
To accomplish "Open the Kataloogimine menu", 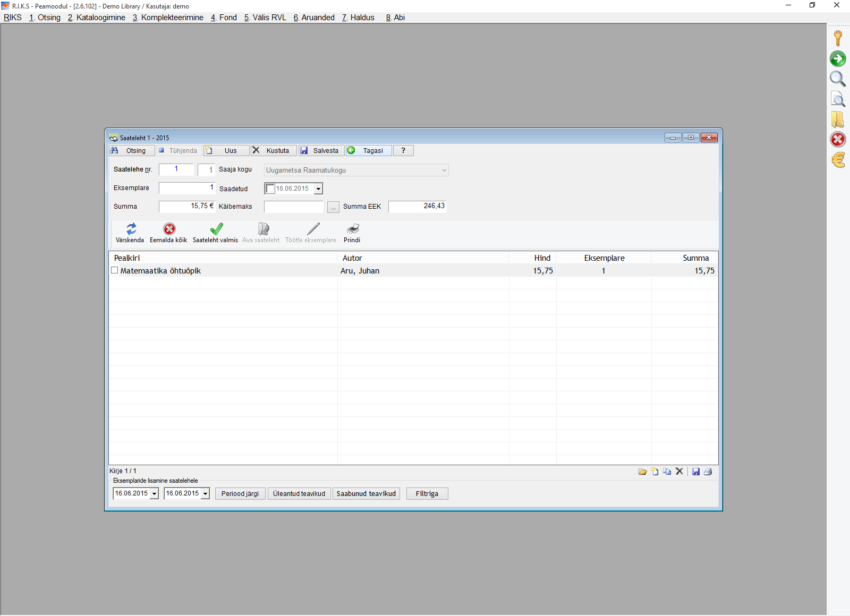I will 97,18.
